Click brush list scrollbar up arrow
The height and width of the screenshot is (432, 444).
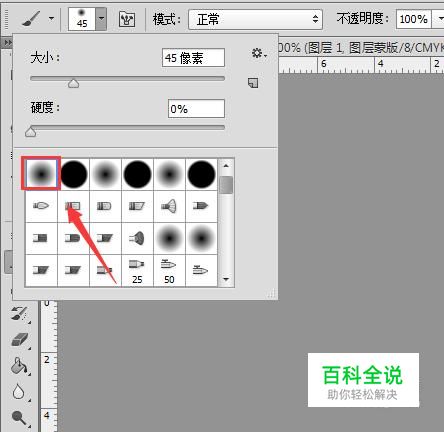click(226, 166)
